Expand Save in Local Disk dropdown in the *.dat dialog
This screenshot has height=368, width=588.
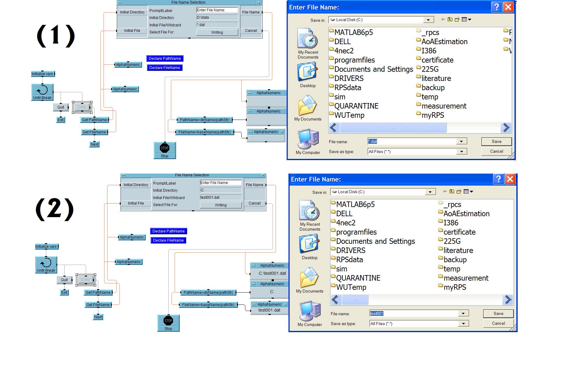[428, 20]
